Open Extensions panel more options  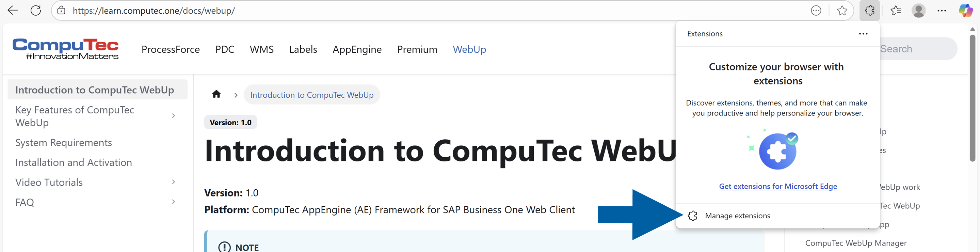pos(863,34)
